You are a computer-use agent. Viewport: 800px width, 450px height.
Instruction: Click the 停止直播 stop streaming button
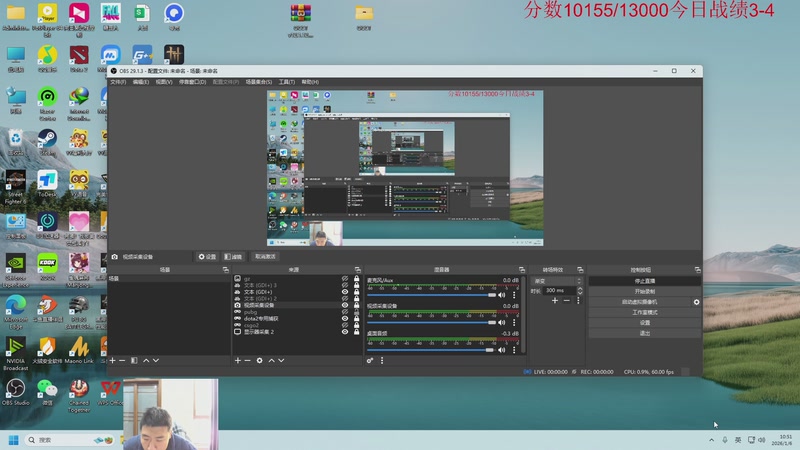click(644, 281)
